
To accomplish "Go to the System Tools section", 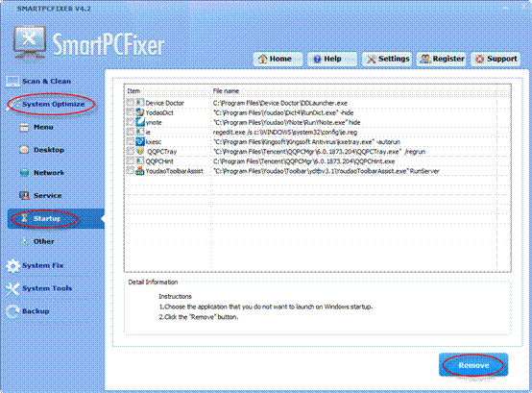I will 47,288.
